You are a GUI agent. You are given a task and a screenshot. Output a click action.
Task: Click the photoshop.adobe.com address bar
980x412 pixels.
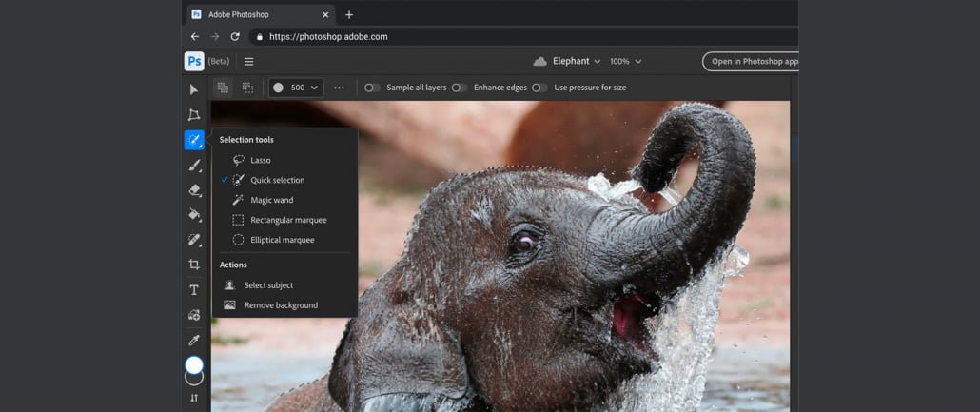click(523, 37)
